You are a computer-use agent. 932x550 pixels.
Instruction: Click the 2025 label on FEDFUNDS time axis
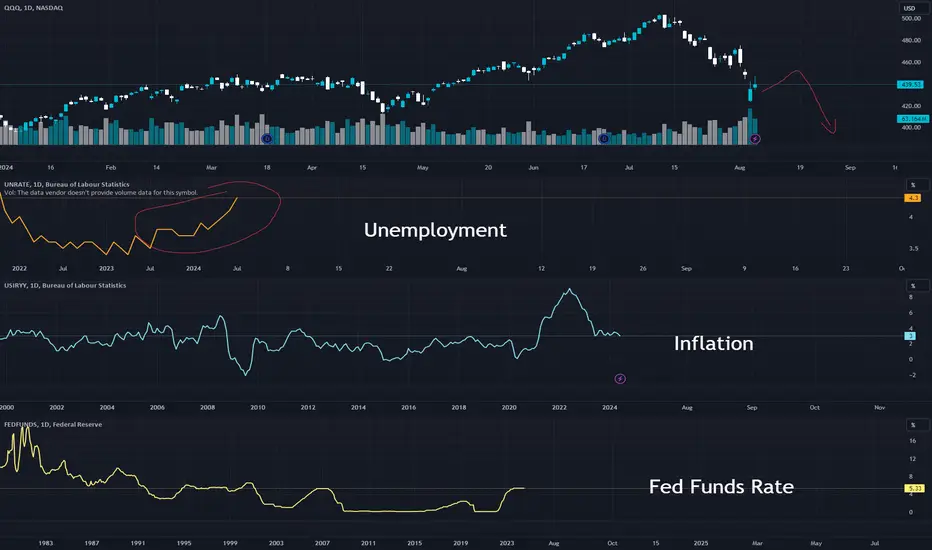(701, 543)
